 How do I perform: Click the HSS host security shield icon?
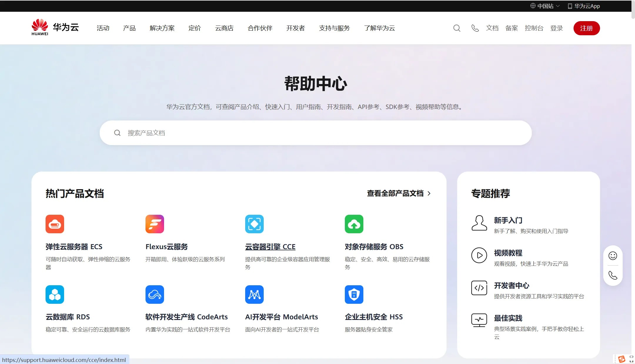(x=354, y=294)
